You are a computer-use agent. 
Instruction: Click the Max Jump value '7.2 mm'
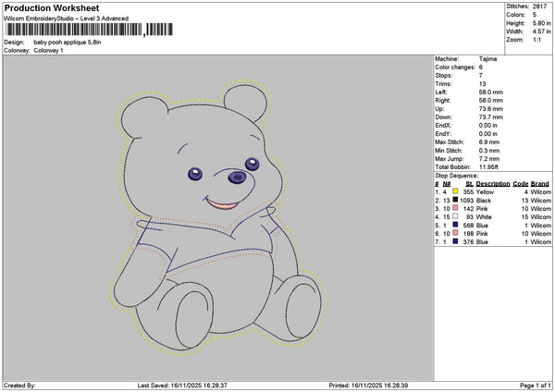[x=489, y=159]
